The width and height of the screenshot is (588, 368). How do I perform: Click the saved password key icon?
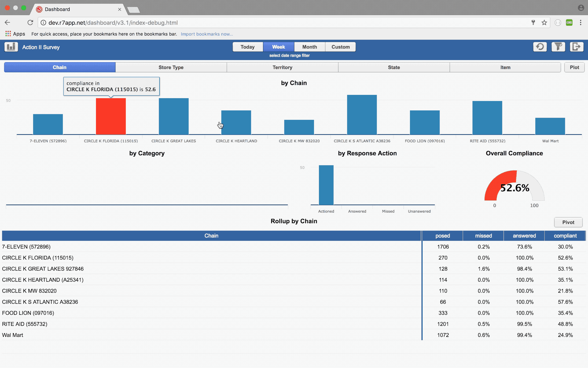533,23
